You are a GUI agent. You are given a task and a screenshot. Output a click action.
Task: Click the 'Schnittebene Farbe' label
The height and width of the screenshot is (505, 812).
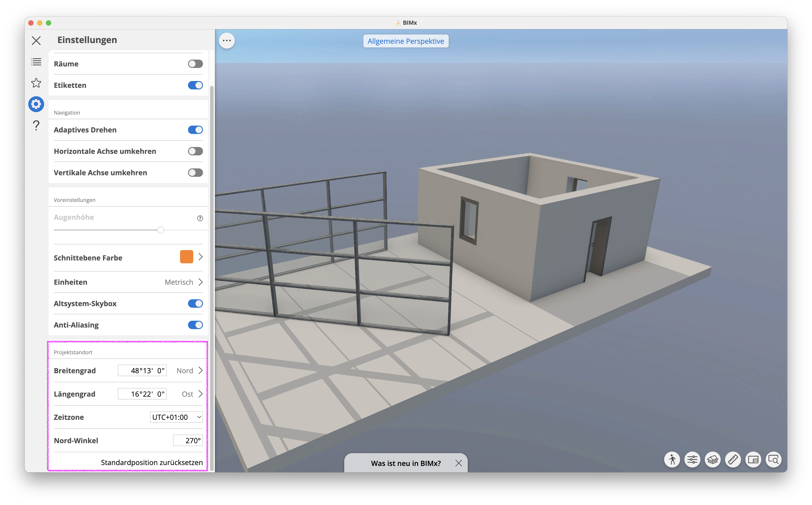pyautogui.click(x=88, y=258)
